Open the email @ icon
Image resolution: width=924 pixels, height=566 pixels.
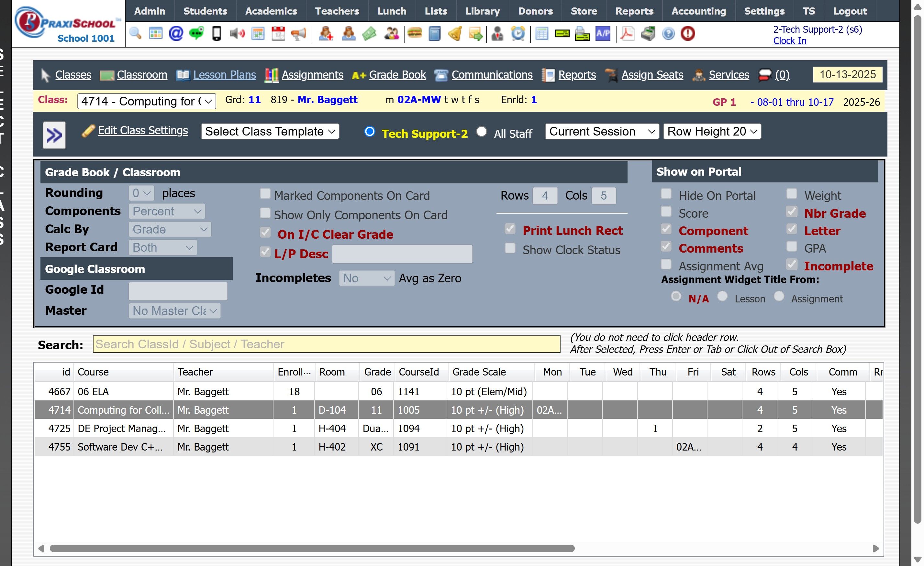(x=176, y=34)
